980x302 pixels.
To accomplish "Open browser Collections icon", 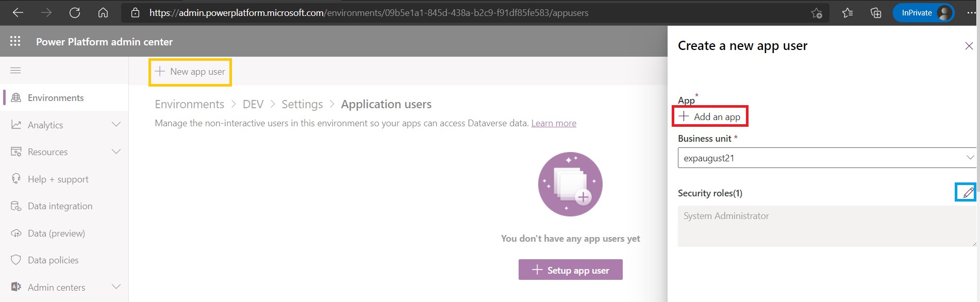I will (x=875, y=13).
